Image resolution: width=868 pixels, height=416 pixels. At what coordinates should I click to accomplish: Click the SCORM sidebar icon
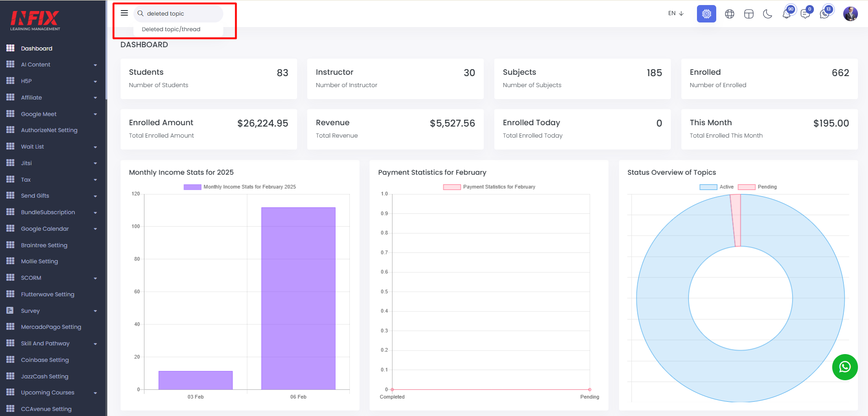11,277
